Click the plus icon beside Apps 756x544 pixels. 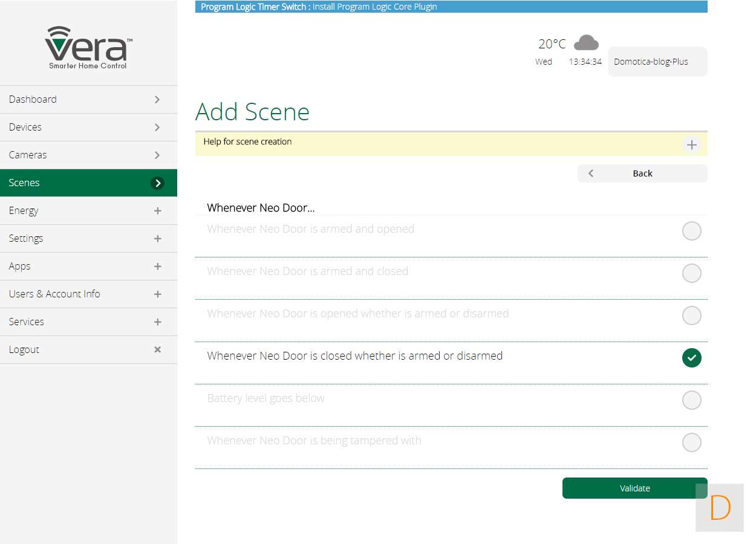pyautogui.click(x=157, y=267)
